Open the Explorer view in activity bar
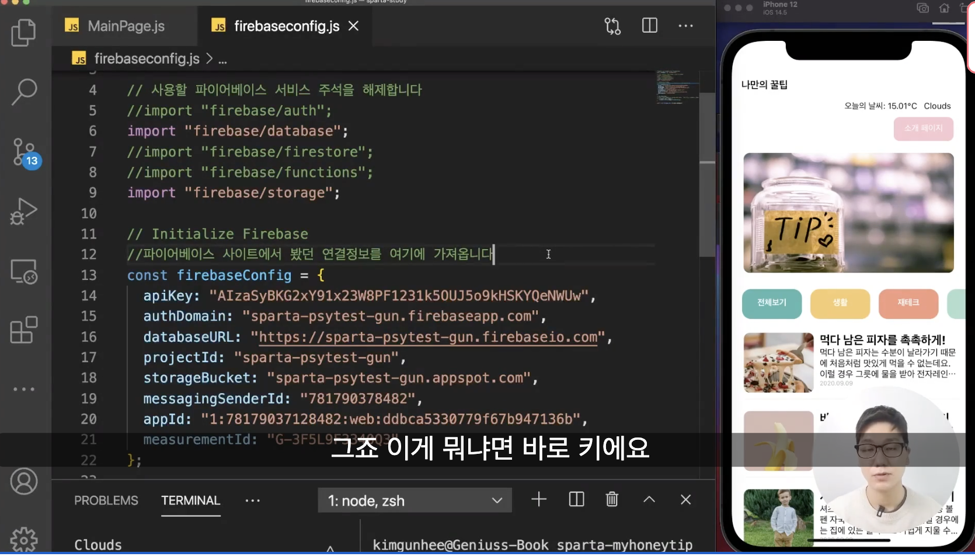Viewport: 975px width, 560px height. click(x=24, y=33)
